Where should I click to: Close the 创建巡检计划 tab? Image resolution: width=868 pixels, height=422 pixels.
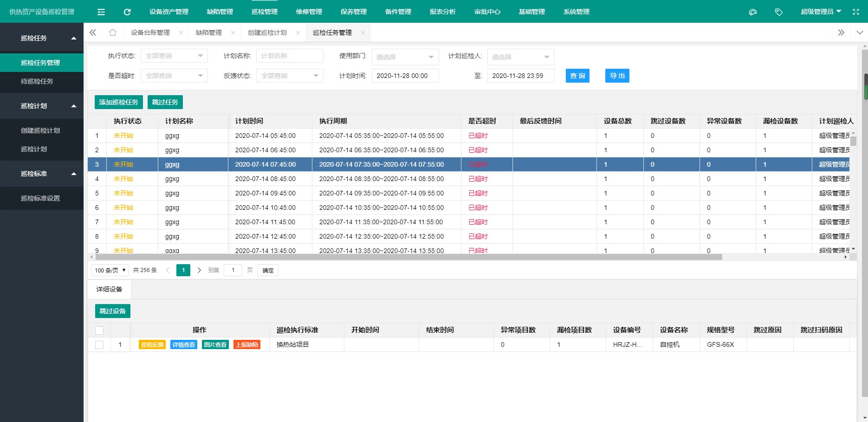pyautogui.click(x=298, y=32)
